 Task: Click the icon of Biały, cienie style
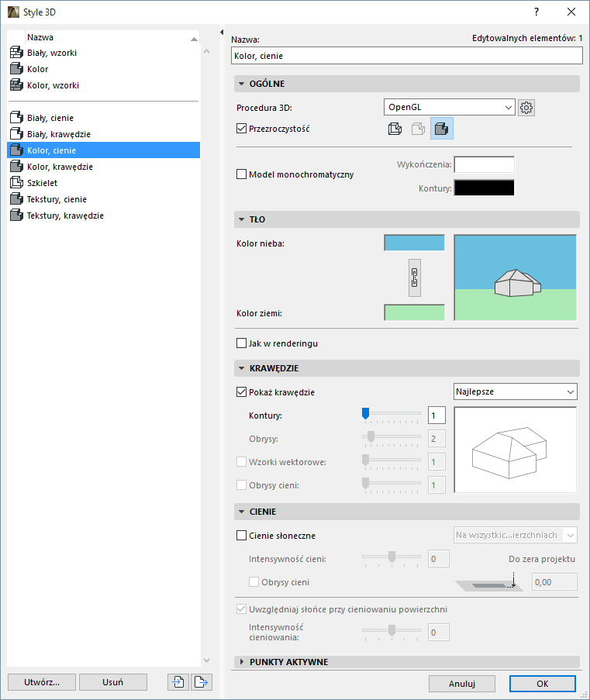(16, 118)
